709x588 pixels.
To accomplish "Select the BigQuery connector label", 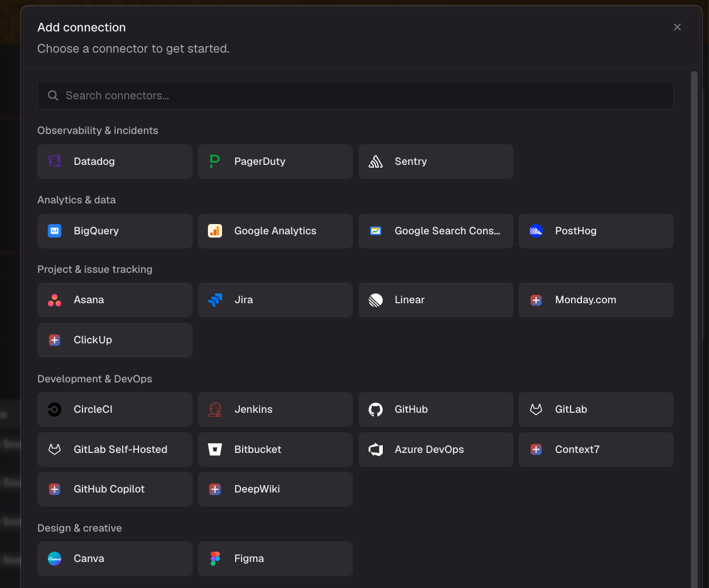I will pyautogui.click(x=96, y=231).
